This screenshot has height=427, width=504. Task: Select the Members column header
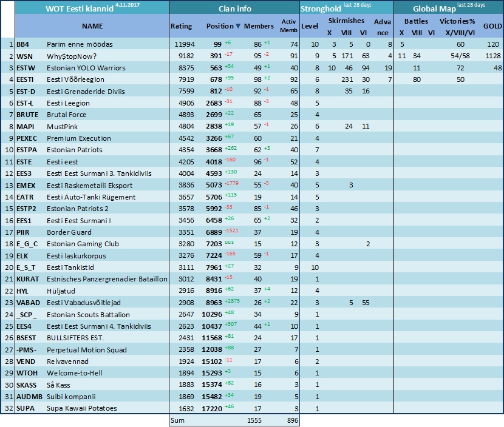tap(259, 26)
